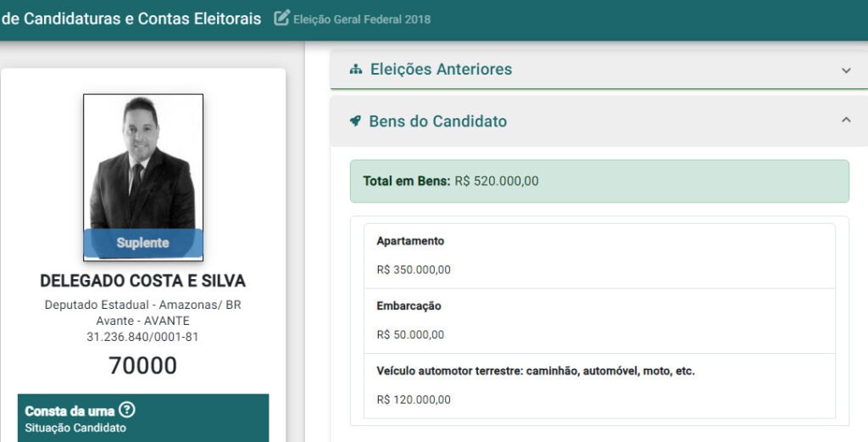
Task: Click the Situação Candidato label
Action: (x=75, y=428)
